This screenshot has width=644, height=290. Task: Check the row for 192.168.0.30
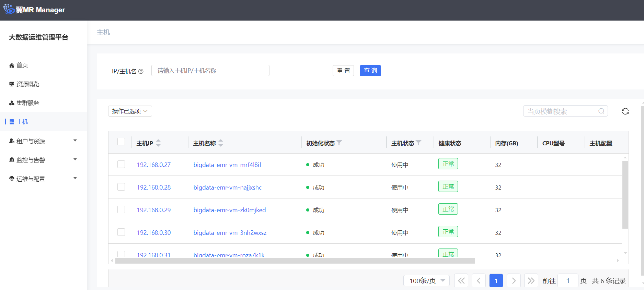point(121,232)
